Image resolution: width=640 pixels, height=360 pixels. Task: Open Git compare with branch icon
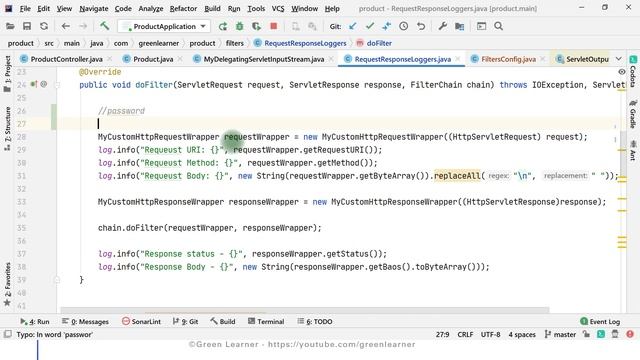click(387, 27)
